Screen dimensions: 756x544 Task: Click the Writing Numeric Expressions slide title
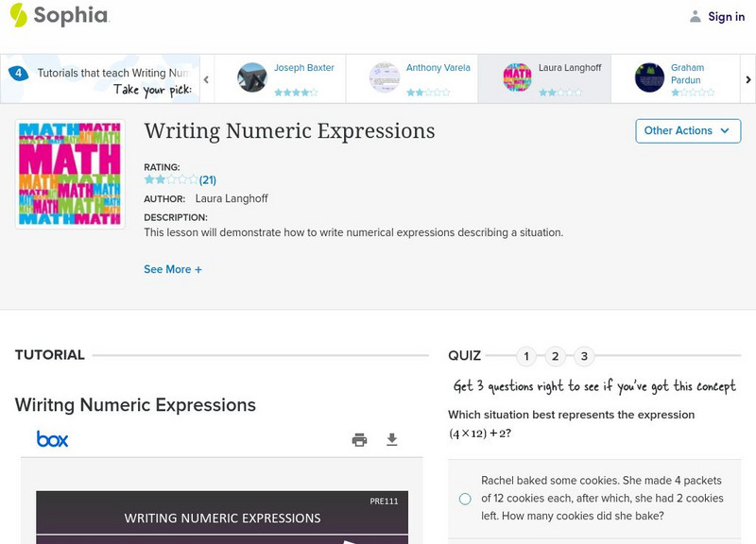click(x=222, y=518)
